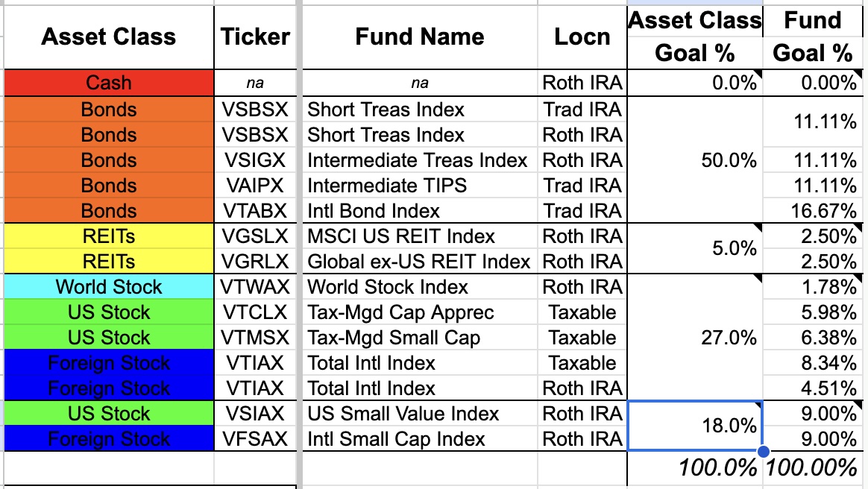Screen dimensions: 868x489
Task: Click the 100.00% fund goal total cell
Action: 814,468
